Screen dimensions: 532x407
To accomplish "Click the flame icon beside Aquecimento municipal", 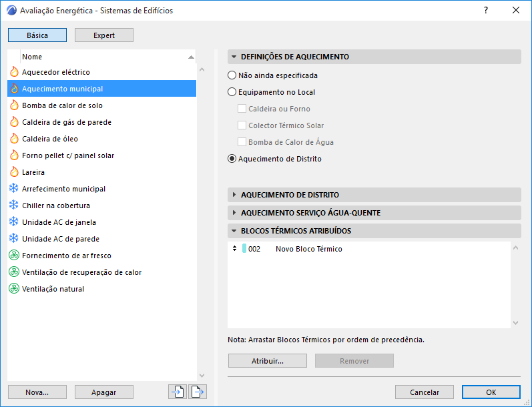I will 14,89.
